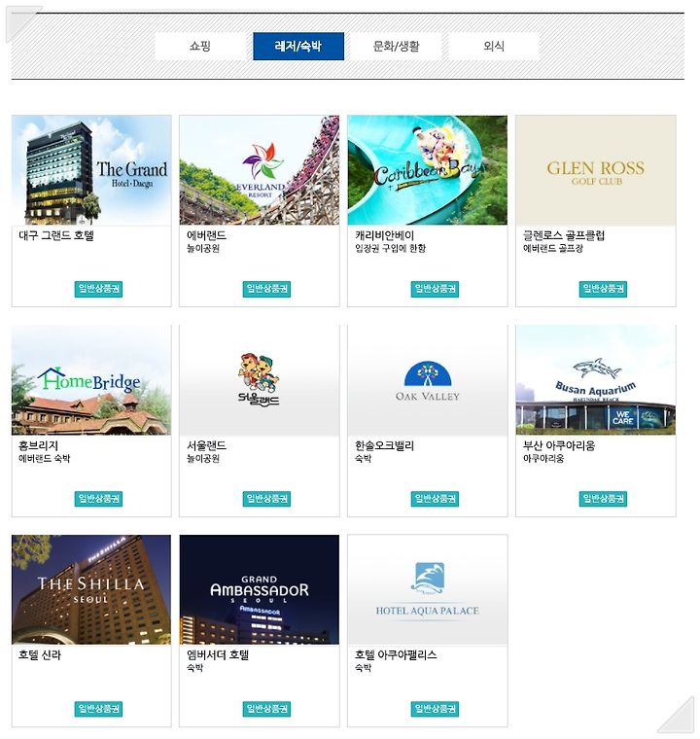Click the HomeBridge logo image
The height and width of the screenshot is (739, 700).
coord(91,380)
